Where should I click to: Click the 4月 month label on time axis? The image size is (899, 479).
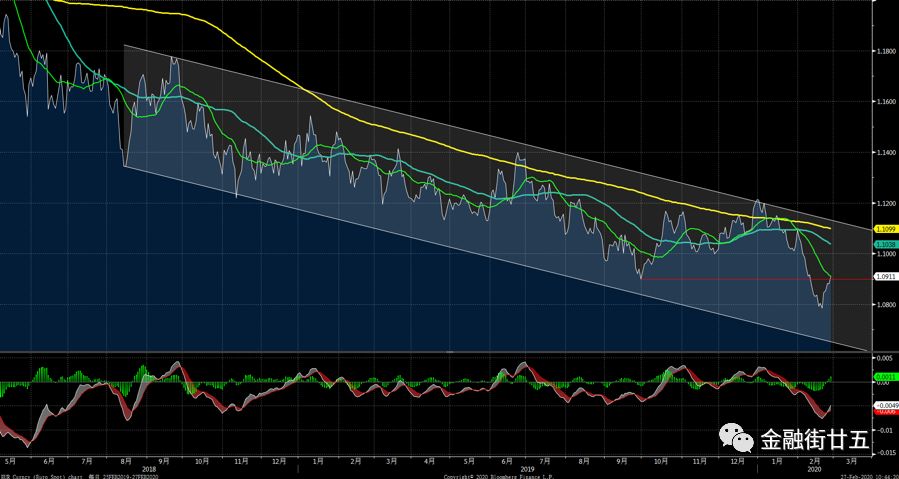(429, 461)
